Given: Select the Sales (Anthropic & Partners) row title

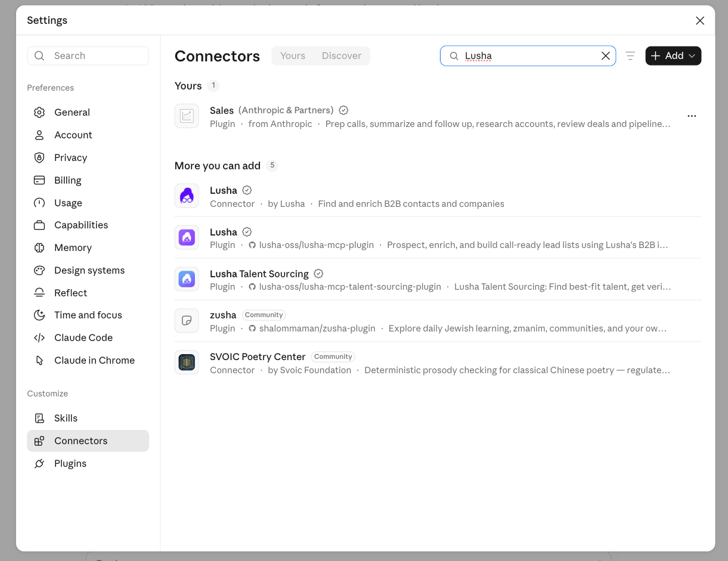Looking at the screenshot, I should coord(272,110).
